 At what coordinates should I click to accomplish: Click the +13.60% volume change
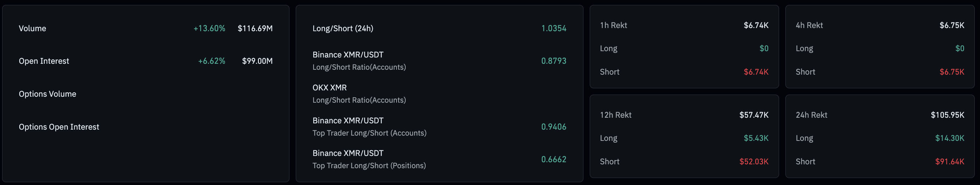click(209, 28)
